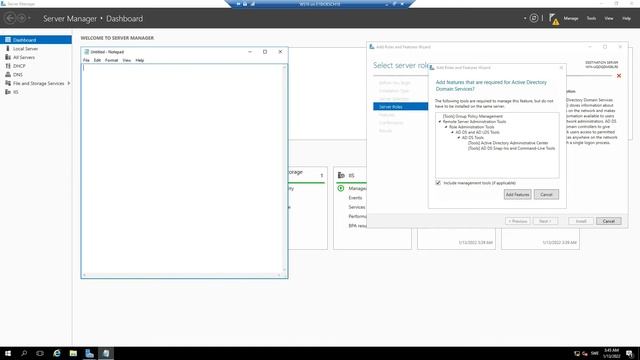This screenshot has height=360, width=640.
Task: Open dropdown arrow left of refresh icon
Action: tap(525, 18)
